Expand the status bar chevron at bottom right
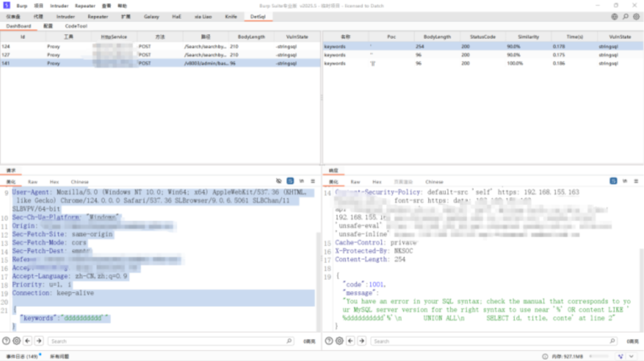The image size is (644, 361). (631, 356)
